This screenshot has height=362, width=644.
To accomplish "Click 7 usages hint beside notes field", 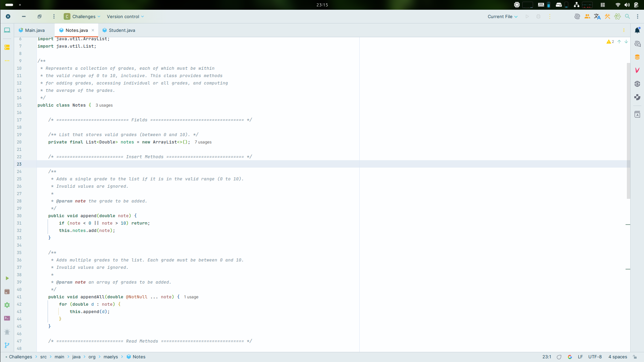I will pyautogui.click(x=203, y=142).
